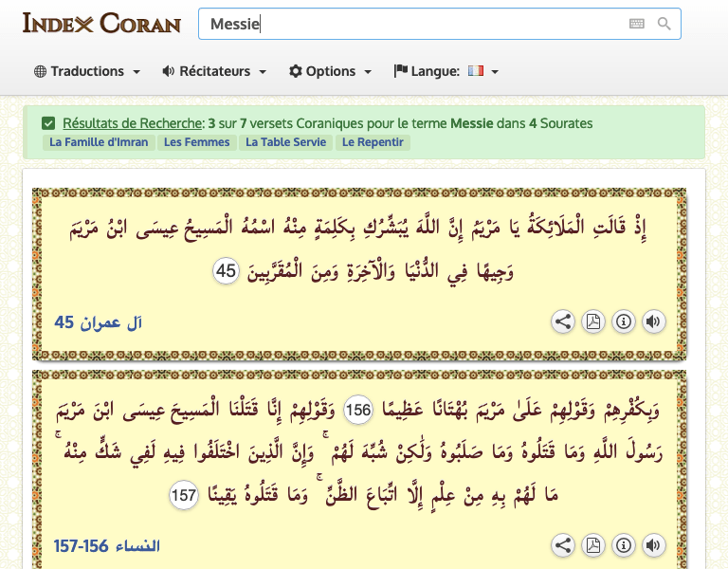
Task: Expand the Options dropdown
Action: pos(330,71)
